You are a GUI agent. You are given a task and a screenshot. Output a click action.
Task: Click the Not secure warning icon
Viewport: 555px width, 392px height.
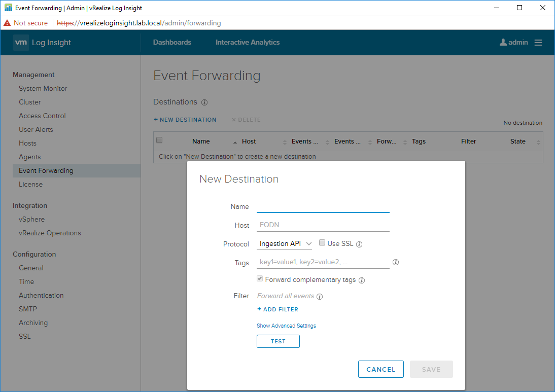click(x=7, y=23)
